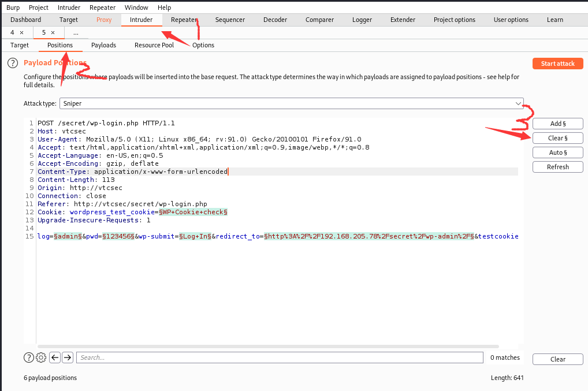The width and height of the screenshot is (588, 391).
Task: Expand the Attack type dropdown
Action: [x=291, y=103]
